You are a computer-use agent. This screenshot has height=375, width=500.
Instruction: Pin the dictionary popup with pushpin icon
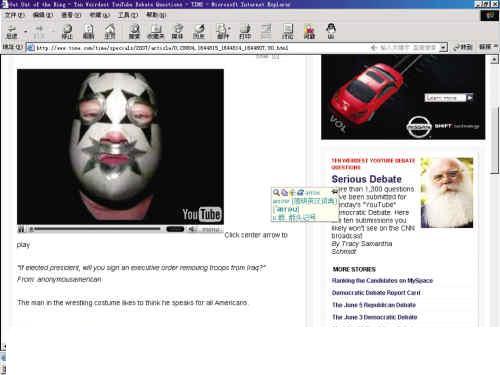point(334,192)
